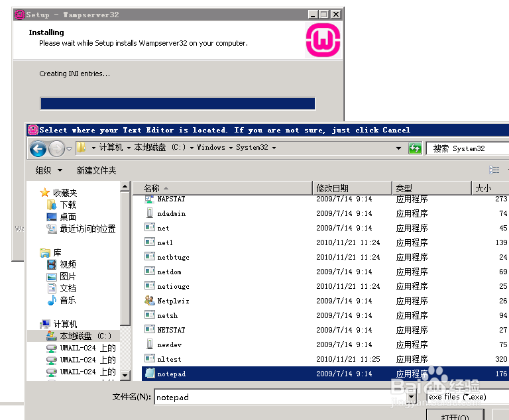
Task: Click System32 in the address path
Action: [x=252, y=148]
